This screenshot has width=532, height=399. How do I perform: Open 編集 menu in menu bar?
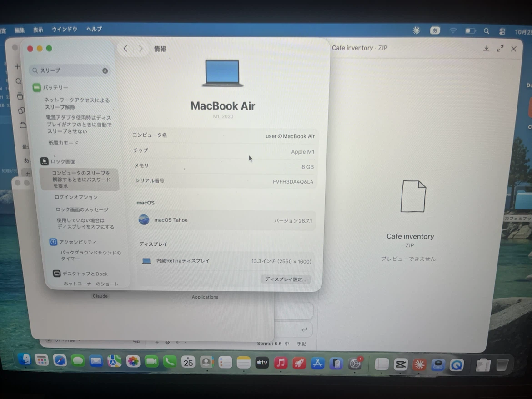(20, 30)
